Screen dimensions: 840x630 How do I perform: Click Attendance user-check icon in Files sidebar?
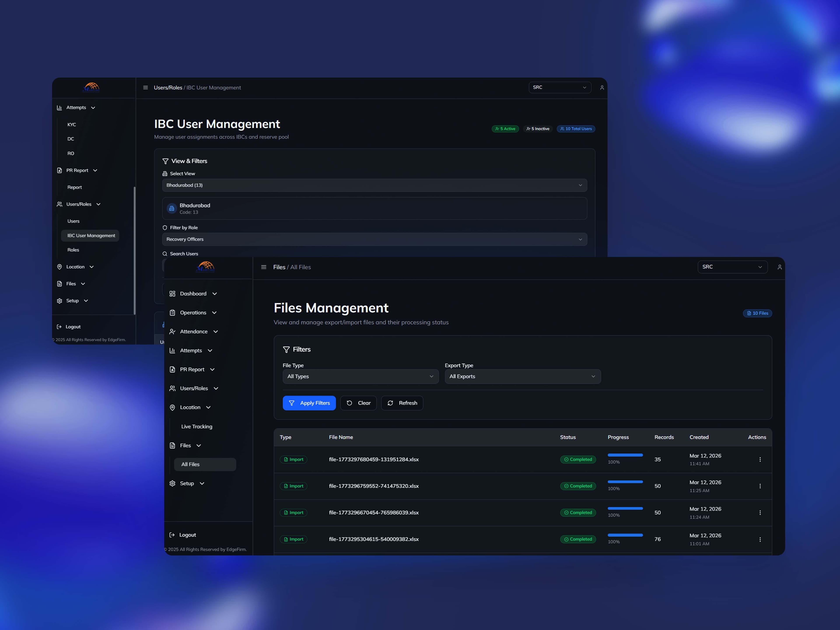pyautogui.click(x=172, y=332)
